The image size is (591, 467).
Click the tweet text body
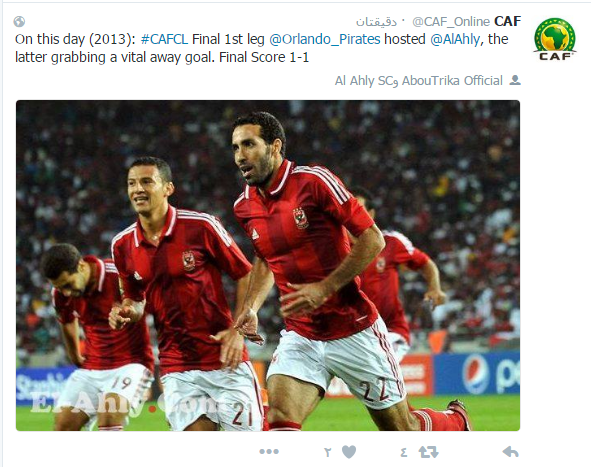[262, 48]
